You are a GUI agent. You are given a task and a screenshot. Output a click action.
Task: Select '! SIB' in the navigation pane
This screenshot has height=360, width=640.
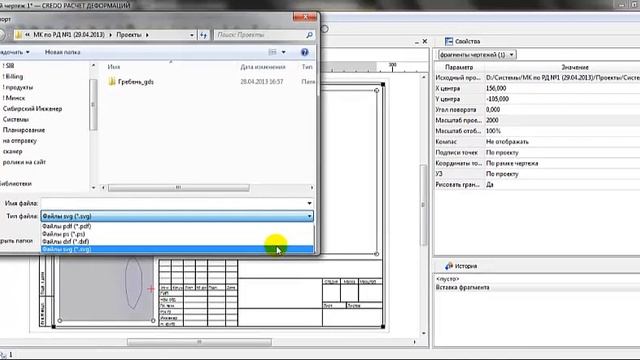(x=8, y=66)
